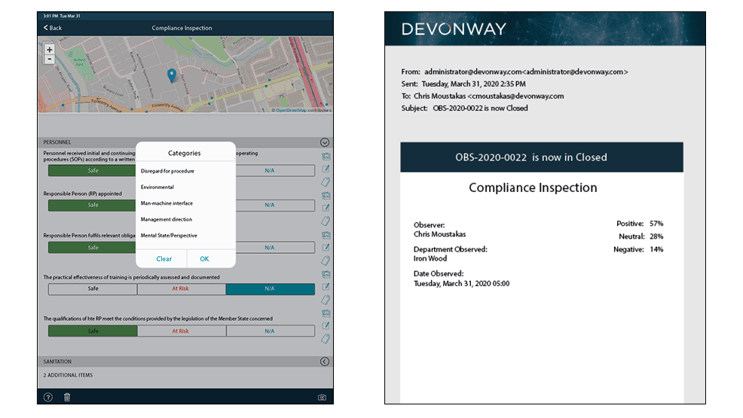Click recipient cmoustakas@devonway.com in email
Viewport: 743px width, 418px height.
(518, 96)
